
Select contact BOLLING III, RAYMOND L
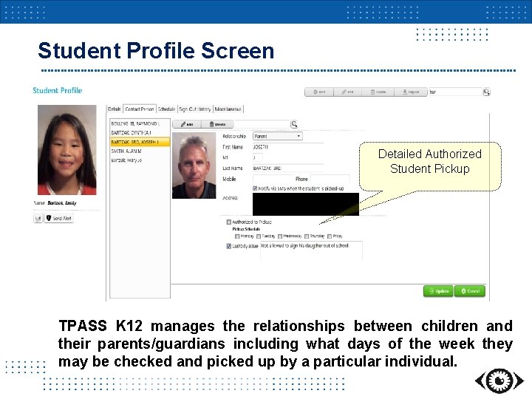[140, 124]
